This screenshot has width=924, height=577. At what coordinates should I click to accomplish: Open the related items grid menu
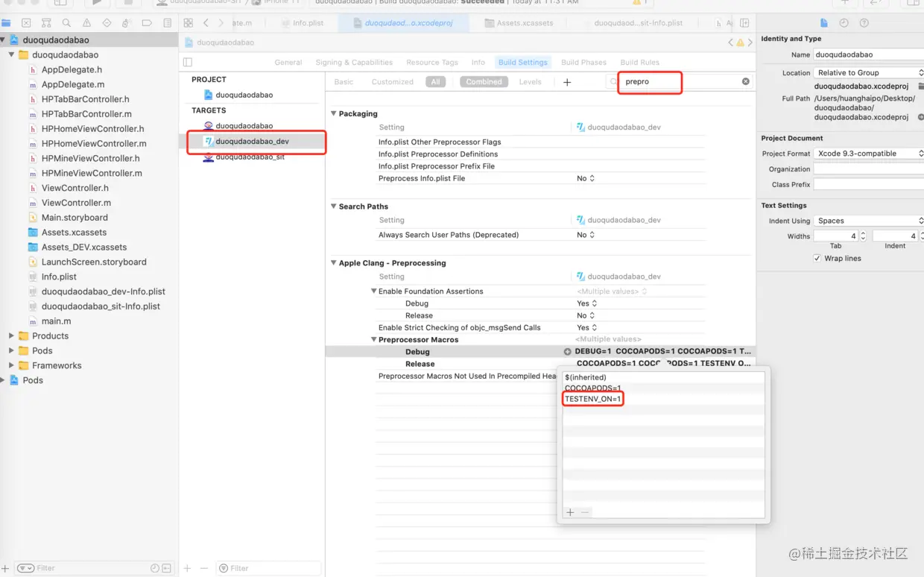(189, 23)
